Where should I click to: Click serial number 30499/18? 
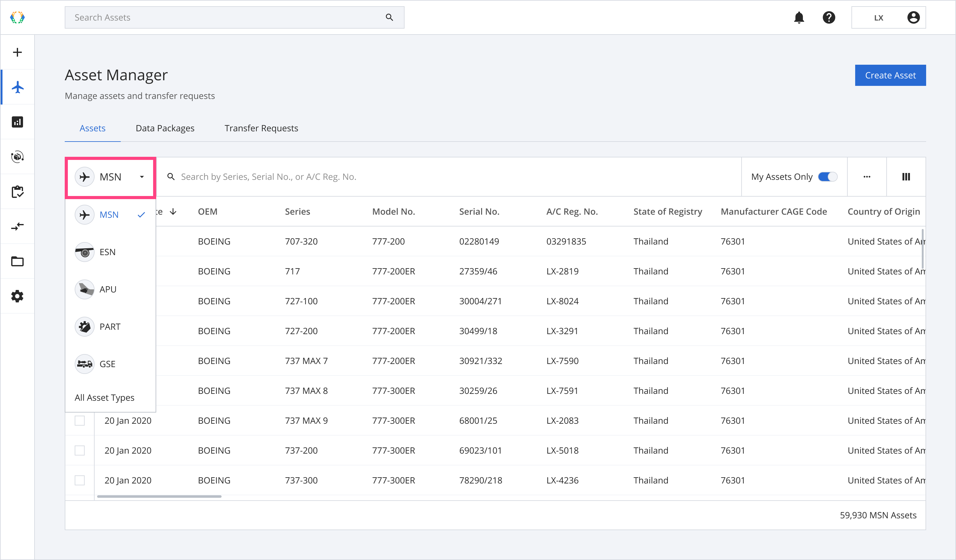pos(478,331)
